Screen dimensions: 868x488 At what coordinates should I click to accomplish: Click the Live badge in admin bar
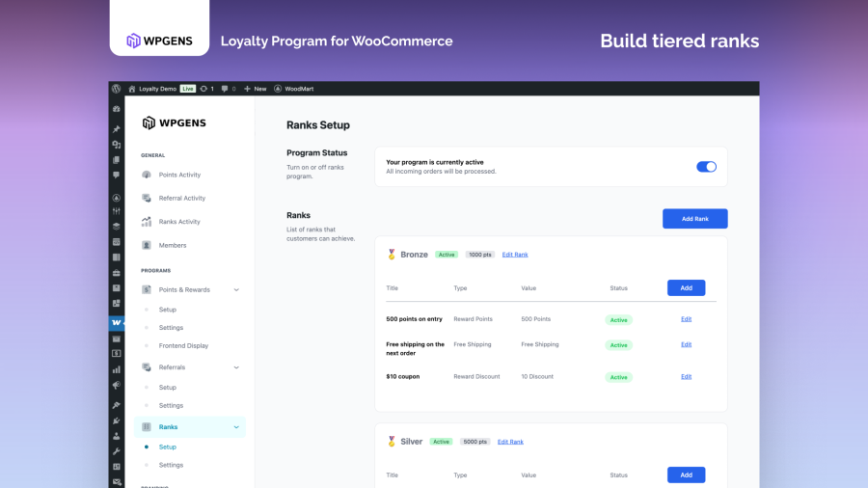pyautogui.click(x=188, y=89)
